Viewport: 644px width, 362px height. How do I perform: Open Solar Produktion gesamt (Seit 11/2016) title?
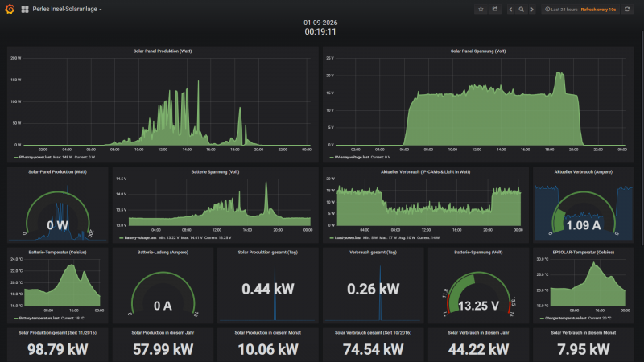[x=57, y=333]
